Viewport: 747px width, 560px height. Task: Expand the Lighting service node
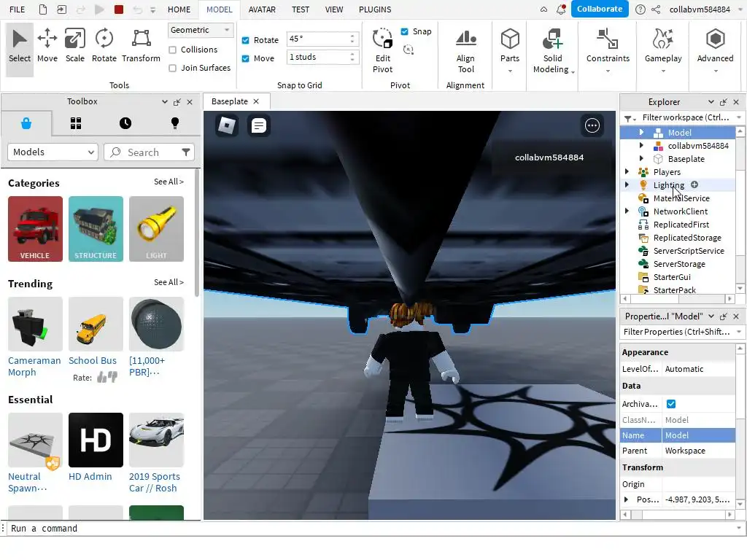(627, 184)
